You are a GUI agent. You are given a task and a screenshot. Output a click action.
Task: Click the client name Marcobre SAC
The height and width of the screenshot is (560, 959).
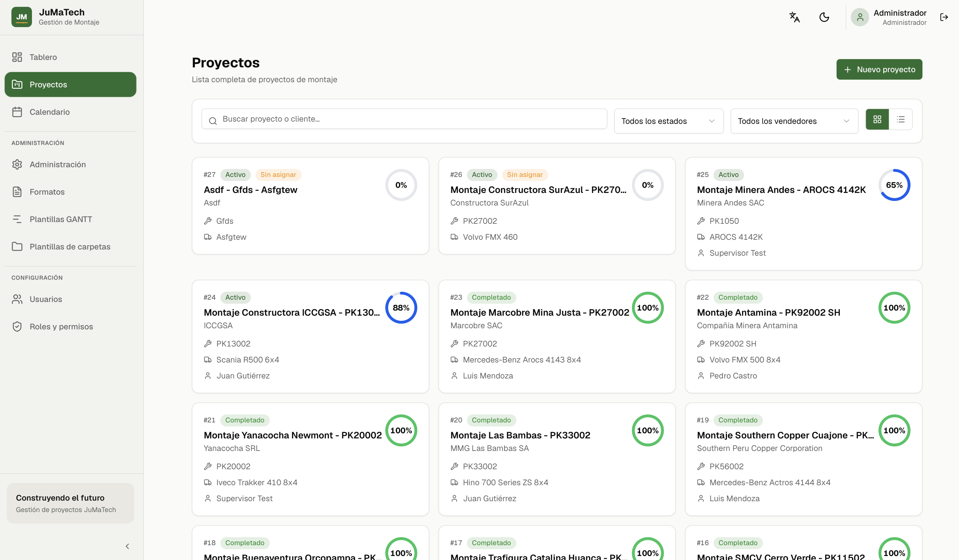point(476,326)
